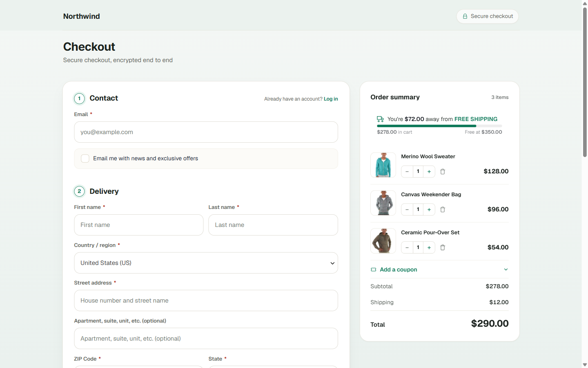Viewport: 588px width, 368px height.
Task: Click the $278.00 in cart text
Action: pos(394,132)
